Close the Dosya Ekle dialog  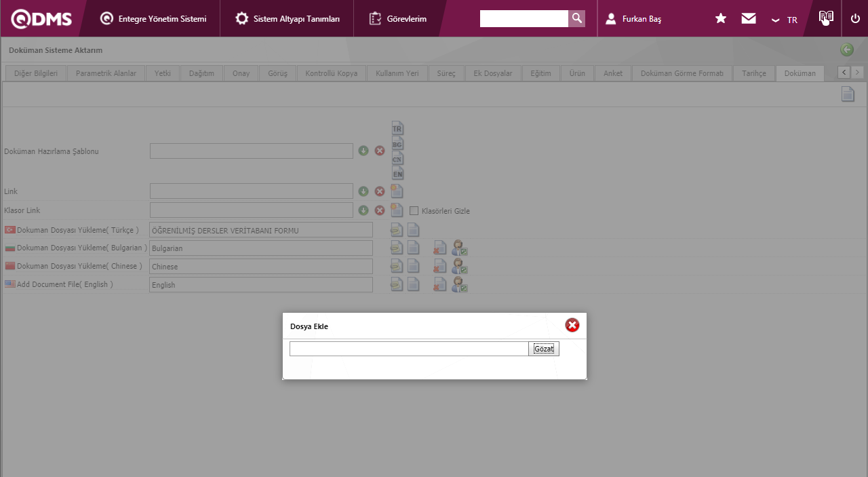pos(572,326)
